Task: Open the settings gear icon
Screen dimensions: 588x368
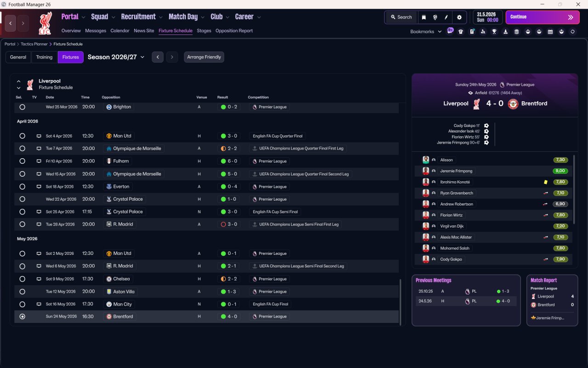Action: (459, 17)
